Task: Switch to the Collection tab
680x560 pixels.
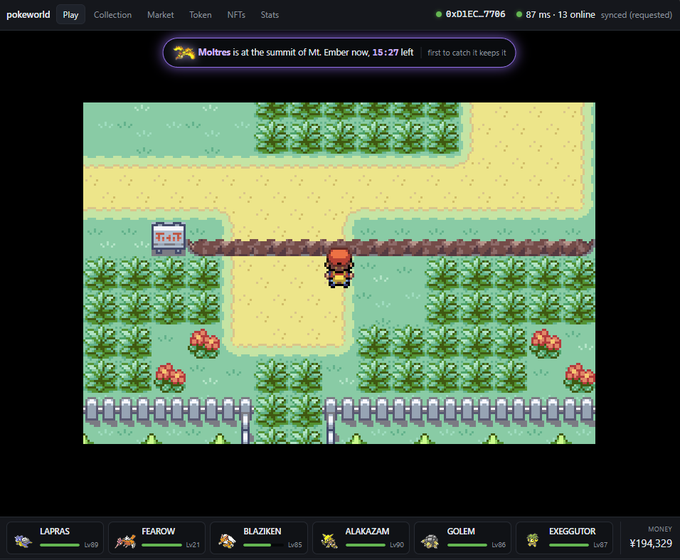Action: coord(113,15)
